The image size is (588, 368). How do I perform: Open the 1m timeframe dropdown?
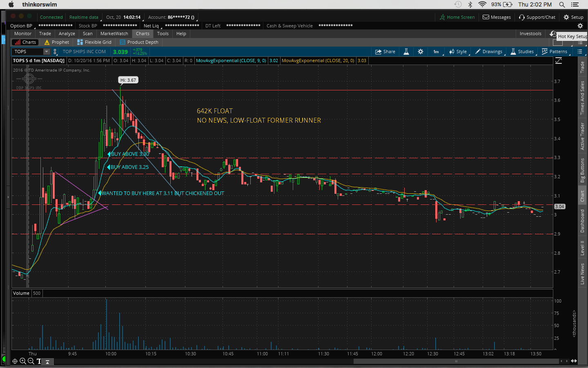[436, 52]
